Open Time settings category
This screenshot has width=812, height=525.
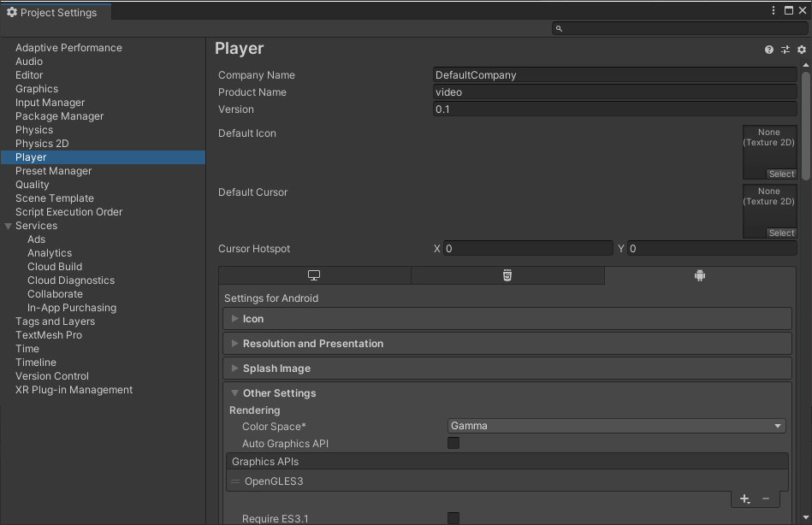click(27, 349)
